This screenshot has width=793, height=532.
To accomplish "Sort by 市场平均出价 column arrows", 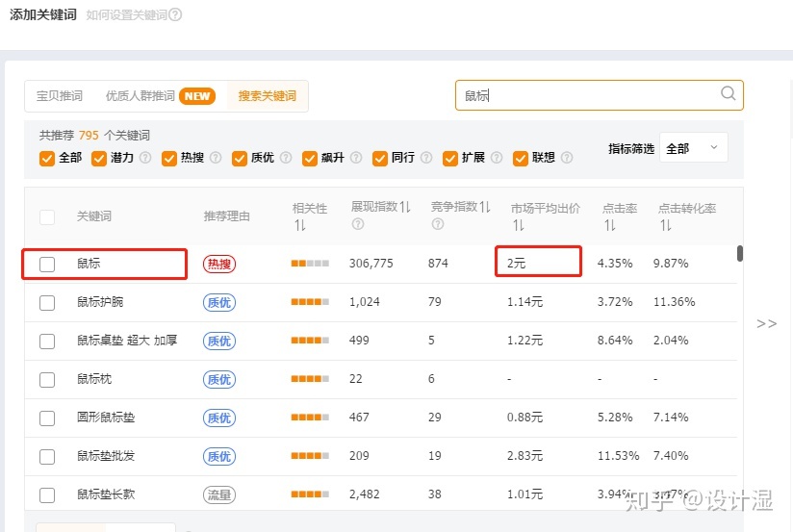I will [x=519, y=225].
